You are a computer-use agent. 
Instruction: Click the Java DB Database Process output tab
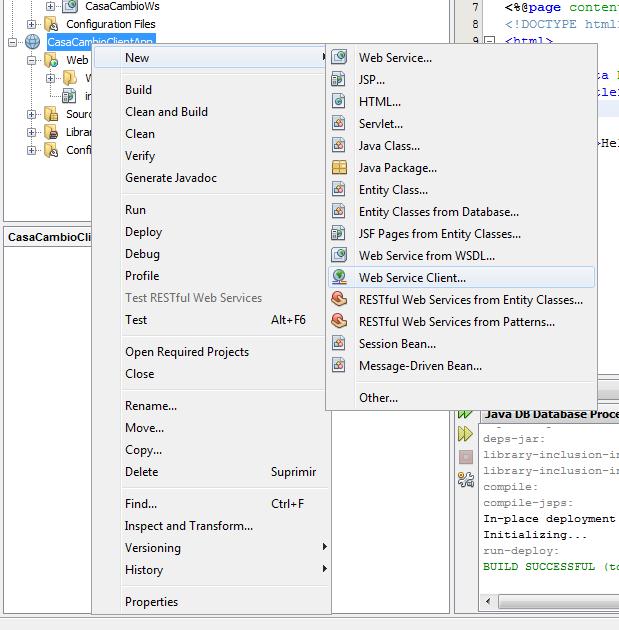click(552, 414)
